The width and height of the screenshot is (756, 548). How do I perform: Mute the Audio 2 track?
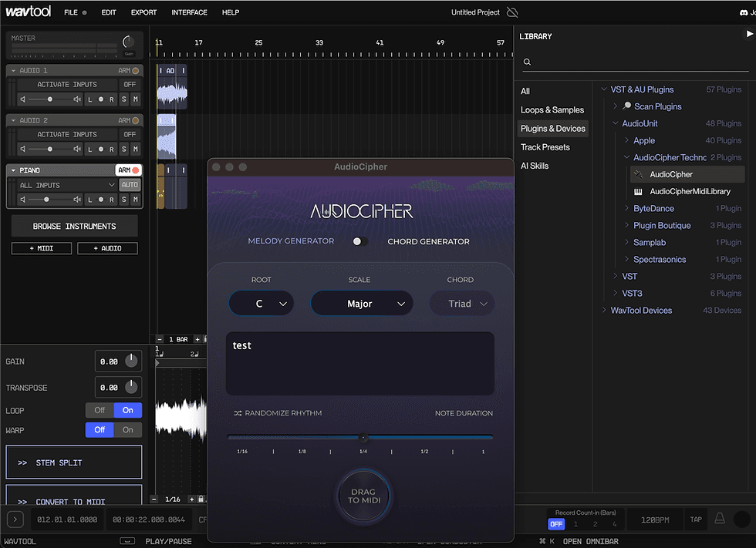click(136, 150)
